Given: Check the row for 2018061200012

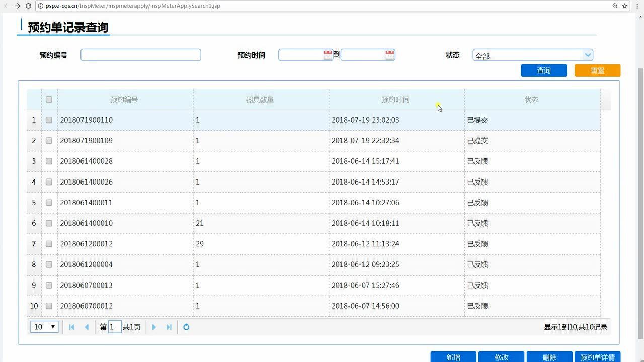Looking at the screenshot, I should pyautogui.click(x=49, y=243).
